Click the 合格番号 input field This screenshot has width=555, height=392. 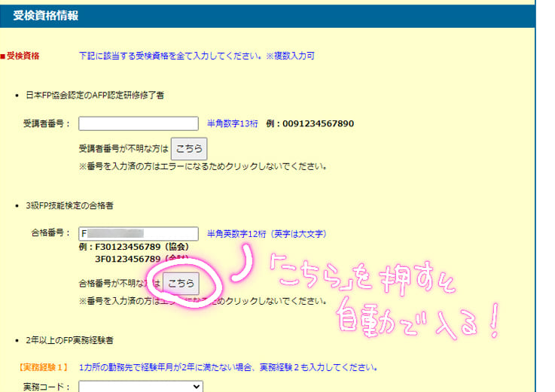[138, 233]
